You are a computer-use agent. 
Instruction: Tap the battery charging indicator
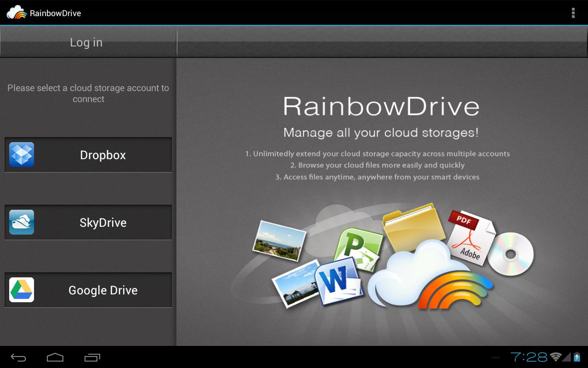[x=577, y=357]
